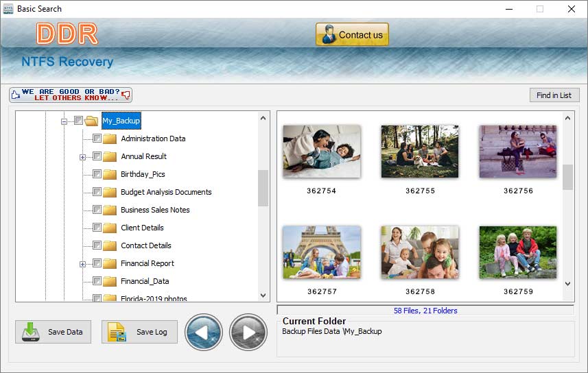Check the My_Backup folder checkbox

point(78,121)
